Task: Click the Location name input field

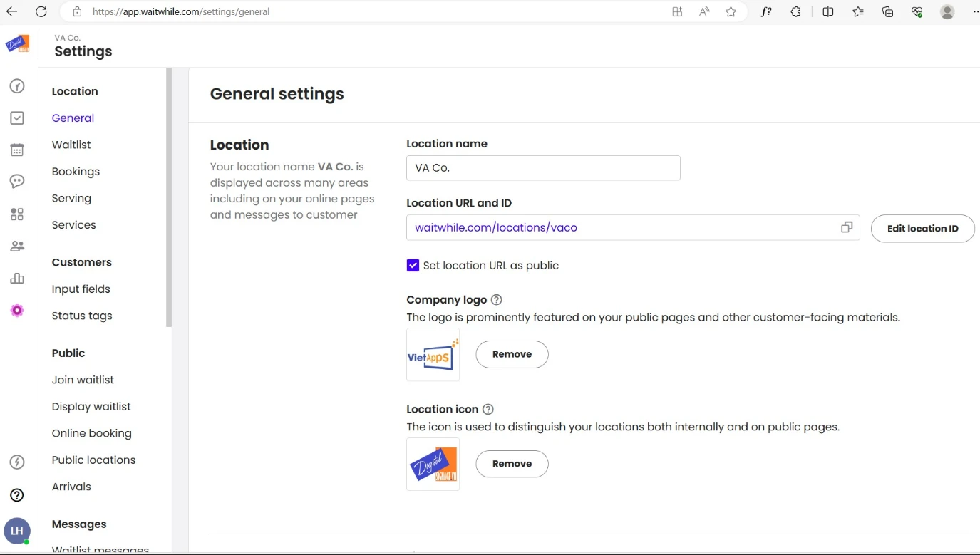Action: click(x=543, y=168)
